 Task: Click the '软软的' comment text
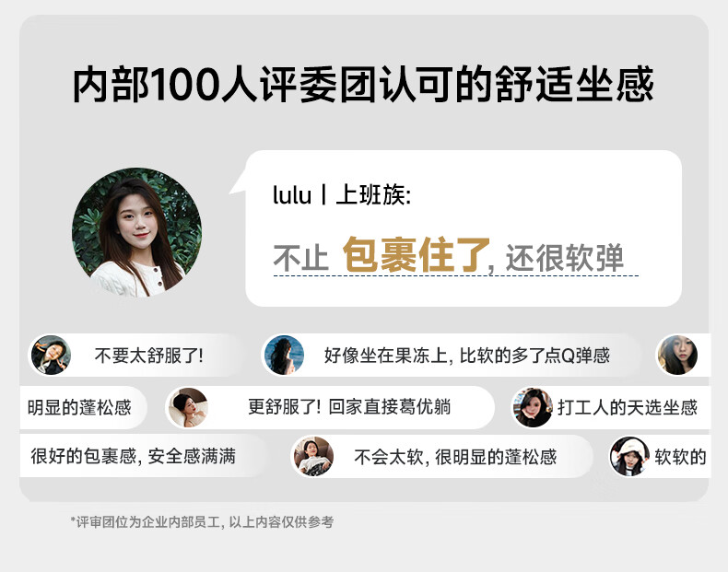click(680, 458)
